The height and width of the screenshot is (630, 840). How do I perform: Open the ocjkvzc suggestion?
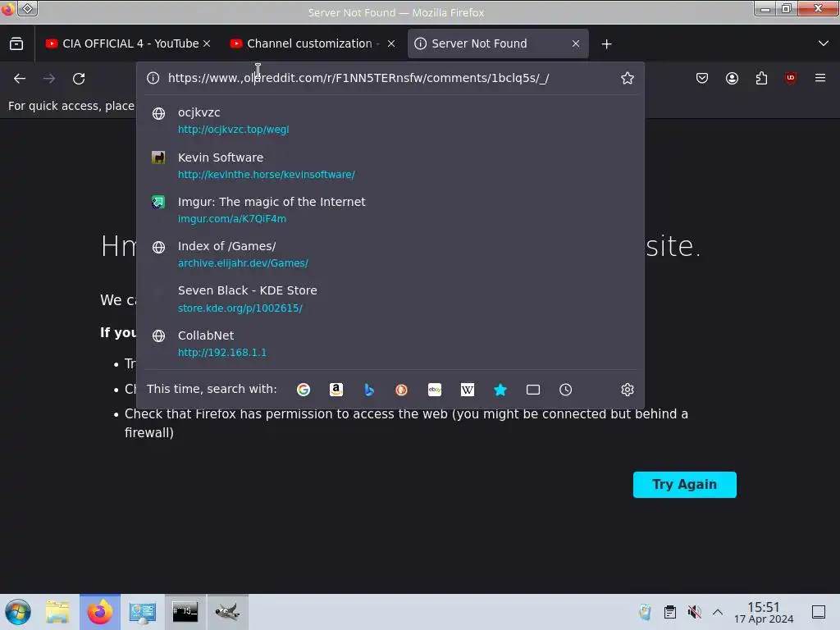[x=390, y=121]
